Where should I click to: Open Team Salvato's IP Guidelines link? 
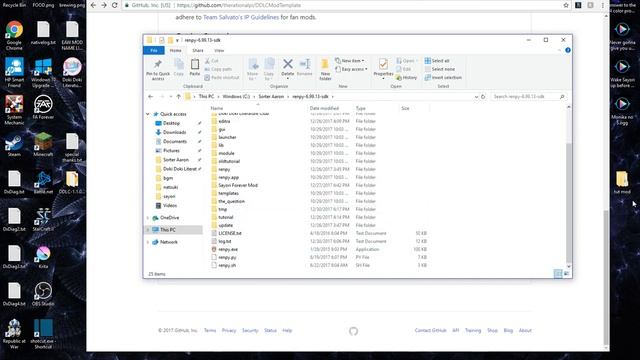pos(241,17)
